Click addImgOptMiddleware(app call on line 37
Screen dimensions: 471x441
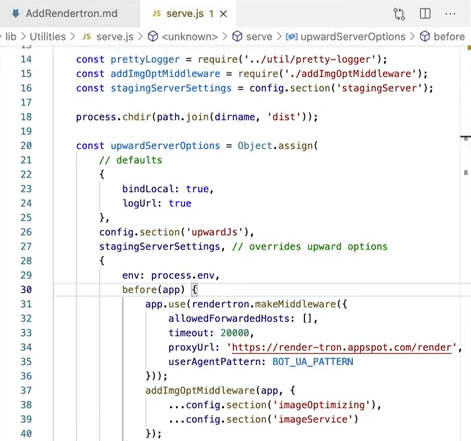[x=212, y=390]
